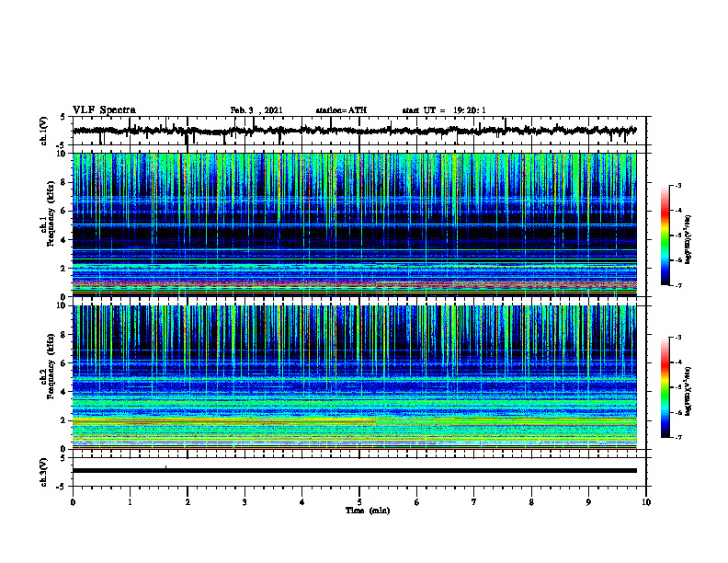The image size is (728, 563).
Task: Click the ch.2 "Frequency (kHz)" axis label
Action: click(x=51, y=366)
